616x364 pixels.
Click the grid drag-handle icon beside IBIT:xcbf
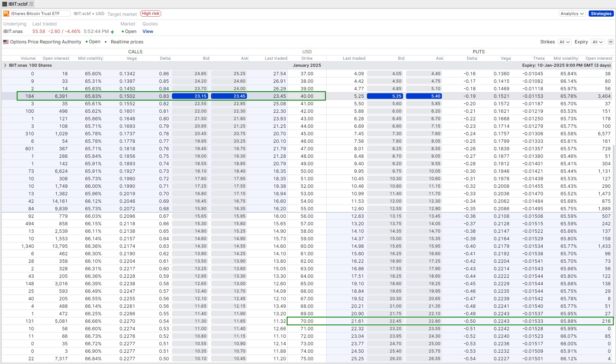coord(5,4)
